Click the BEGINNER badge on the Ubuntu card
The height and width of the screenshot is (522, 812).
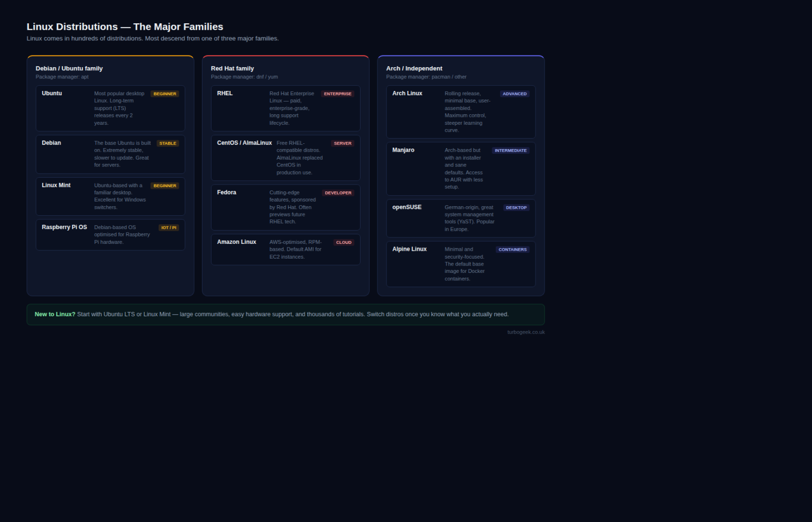[x=165, y=94]
